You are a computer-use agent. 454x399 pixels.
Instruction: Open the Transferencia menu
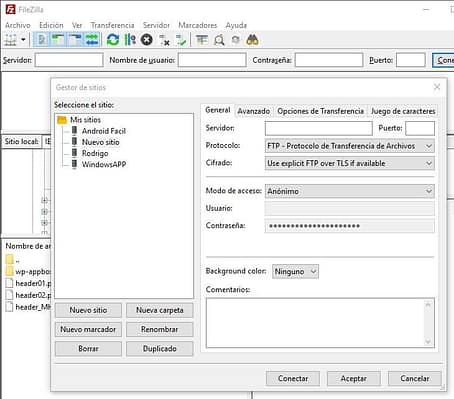(x=112, y=25)
